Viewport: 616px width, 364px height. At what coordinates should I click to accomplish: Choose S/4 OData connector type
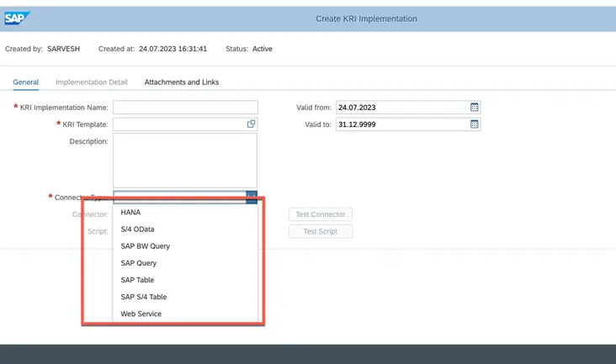[x=137, y=229]
